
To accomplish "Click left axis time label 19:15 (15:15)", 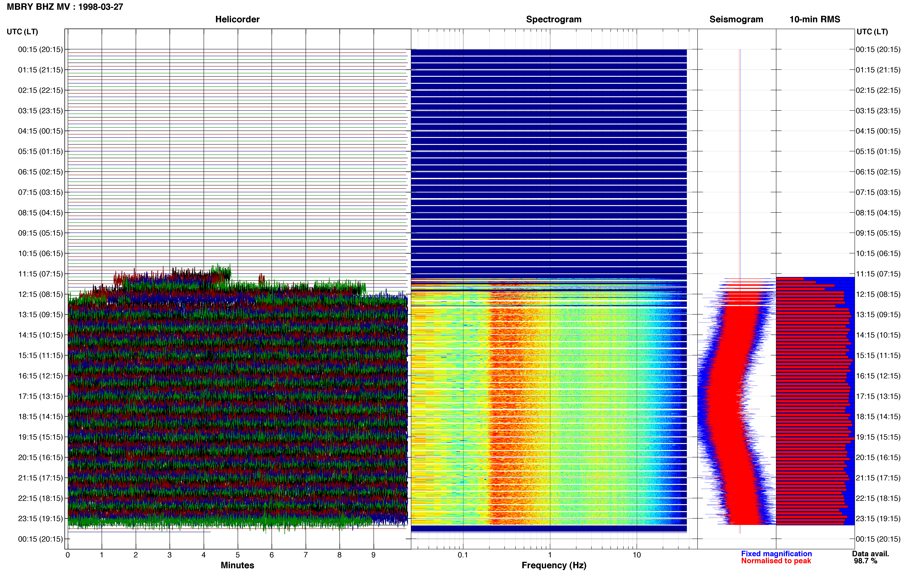I will 41,437.
